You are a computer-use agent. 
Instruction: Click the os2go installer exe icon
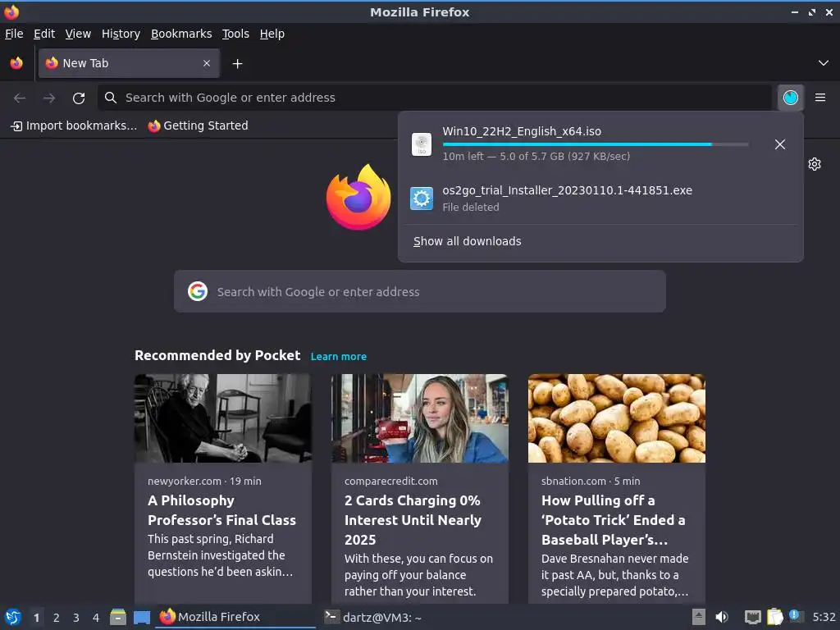coord(421,199)
